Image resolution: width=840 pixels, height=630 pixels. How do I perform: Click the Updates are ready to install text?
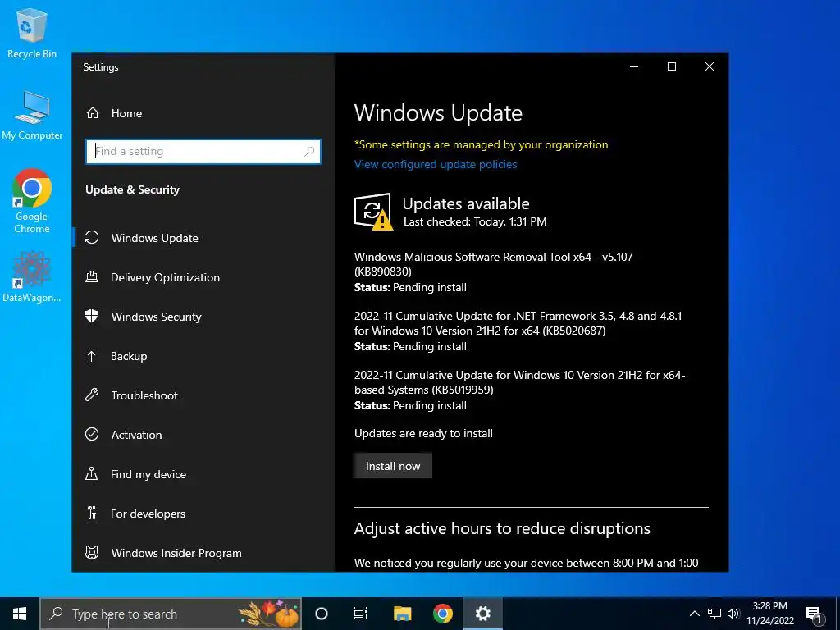(x=423, y=433)
